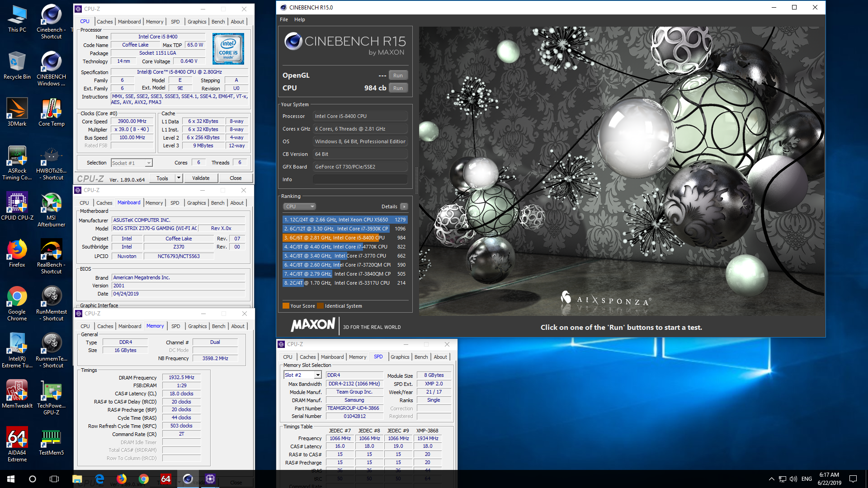
Task: Open Firefox desktop icon
Action: [x=17, y=253]
